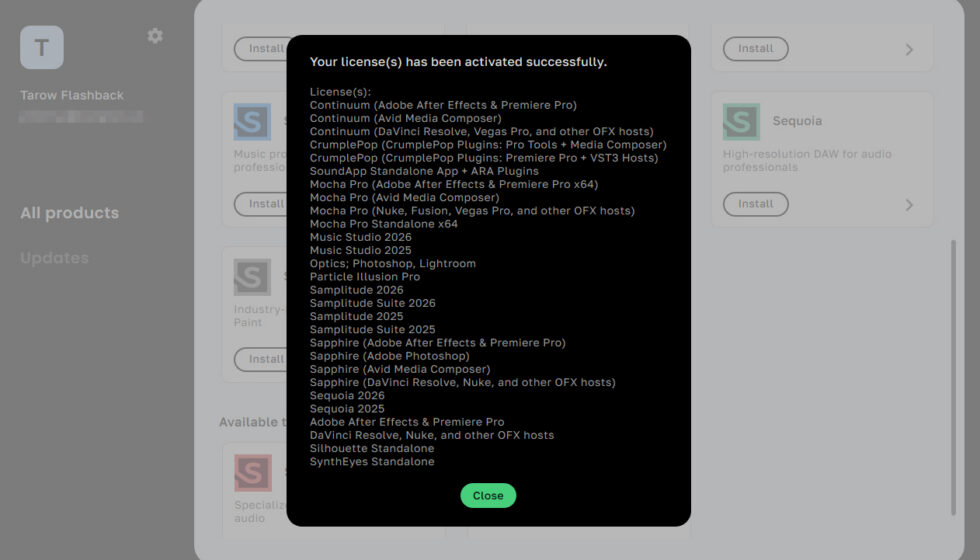This screenshot has width=980, height=560.
Task: Click 'High-resolution DAW for audio professionals' description
Action: 807,161
